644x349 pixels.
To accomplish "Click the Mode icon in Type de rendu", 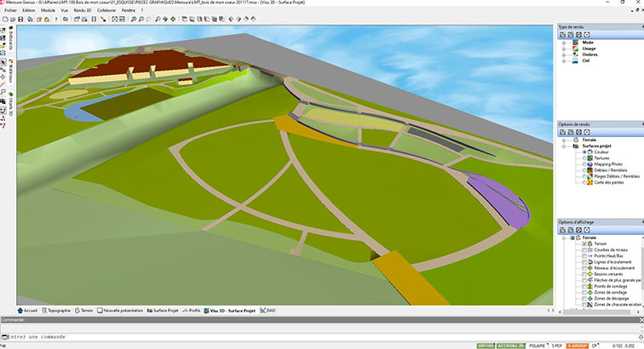I will (x=574, y=41).
